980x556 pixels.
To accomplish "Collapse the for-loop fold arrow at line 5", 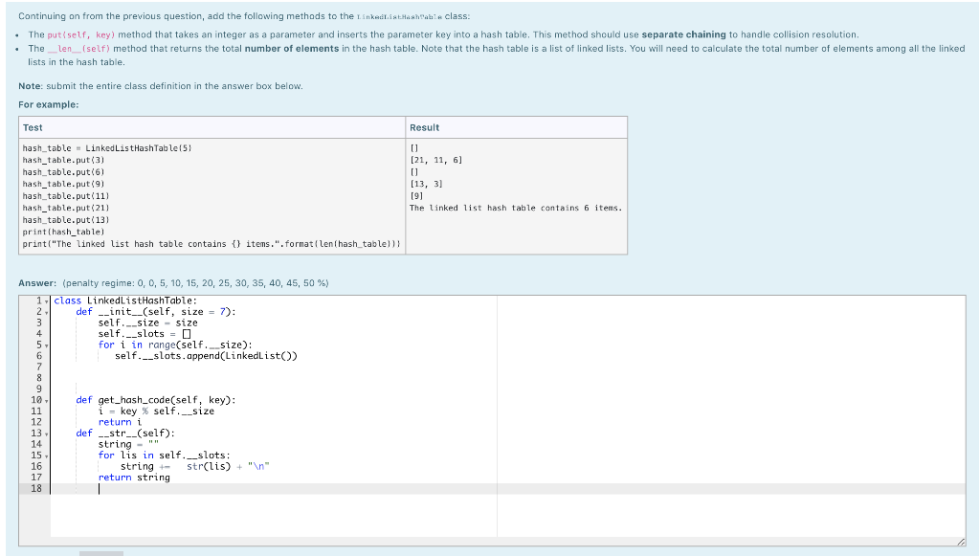I will (x=47, y=345).
